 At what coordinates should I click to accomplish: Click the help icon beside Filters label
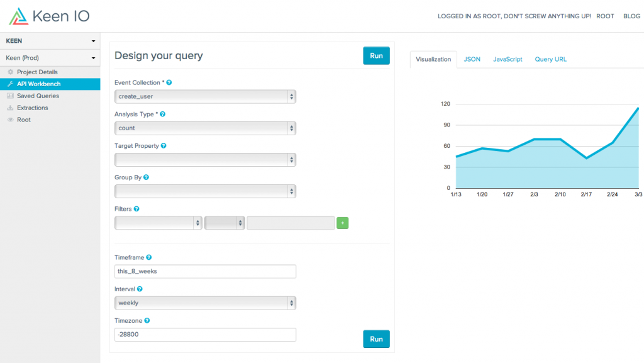tap(136, 209)
